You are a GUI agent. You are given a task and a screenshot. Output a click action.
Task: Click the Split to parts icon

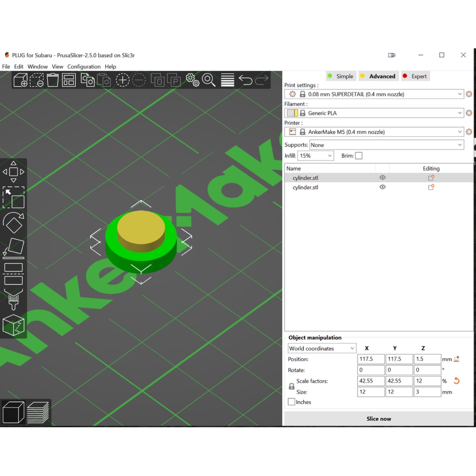click(174, 80)
